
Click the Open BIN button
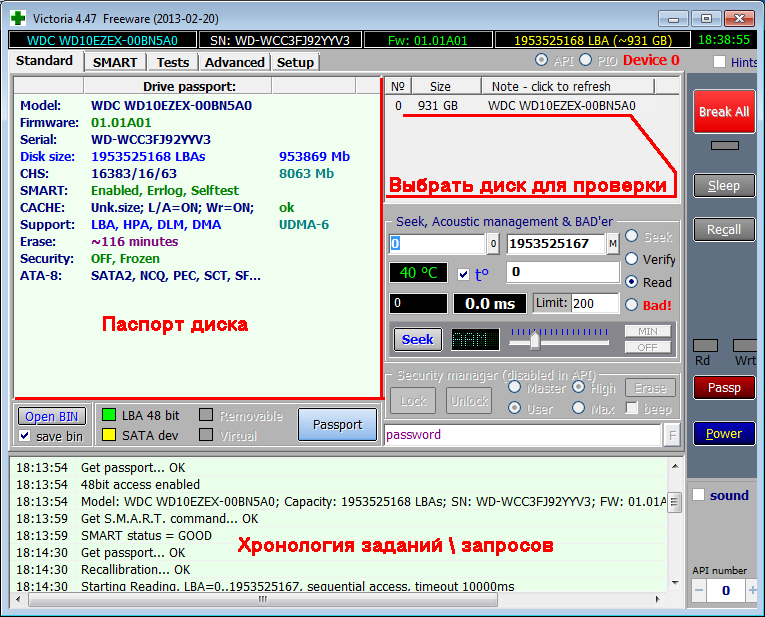coord(52,417)
